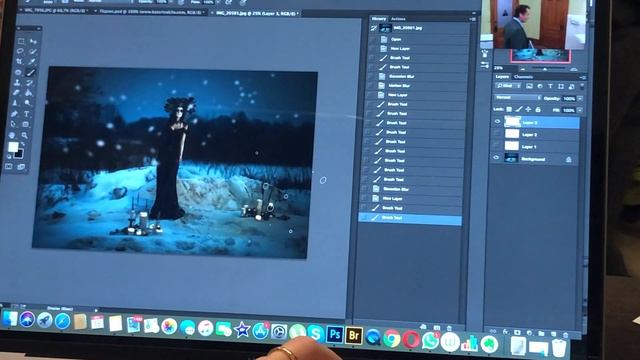Viewport: 640px width, 360px height.
Task: Select the Crop tool
Action: pos(19,62)
